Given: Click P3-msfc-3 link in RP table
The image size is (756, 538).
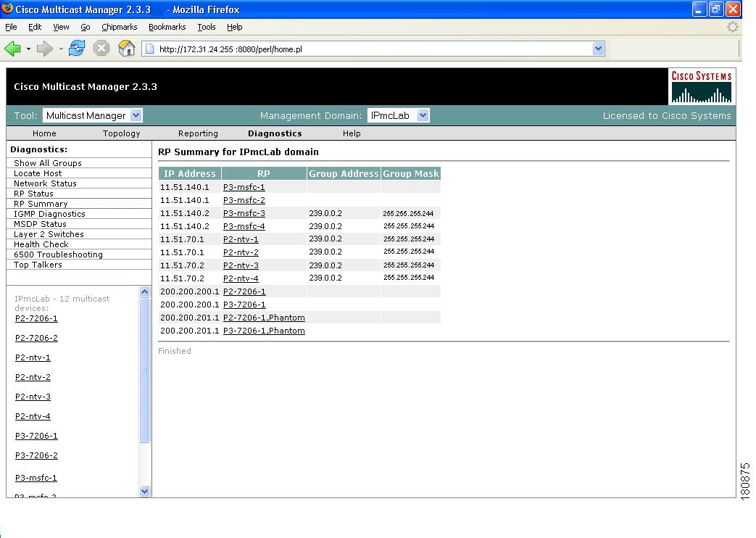Looking at the screenshot, I should click(244, 212).
